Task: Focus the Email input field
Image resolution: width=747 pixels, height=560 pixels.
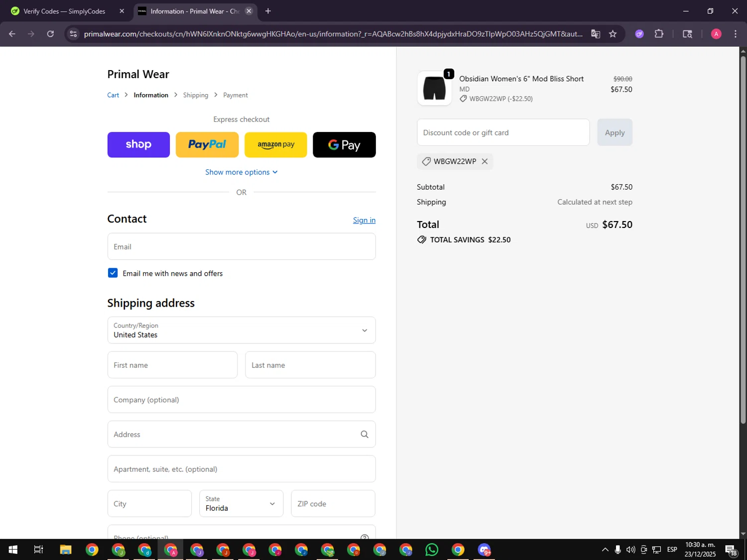Action: [242, 246]
